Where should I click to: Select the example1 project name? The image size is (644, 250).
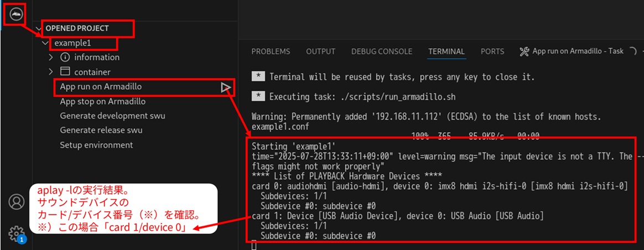pyautogui.click(x=72, y=43)
